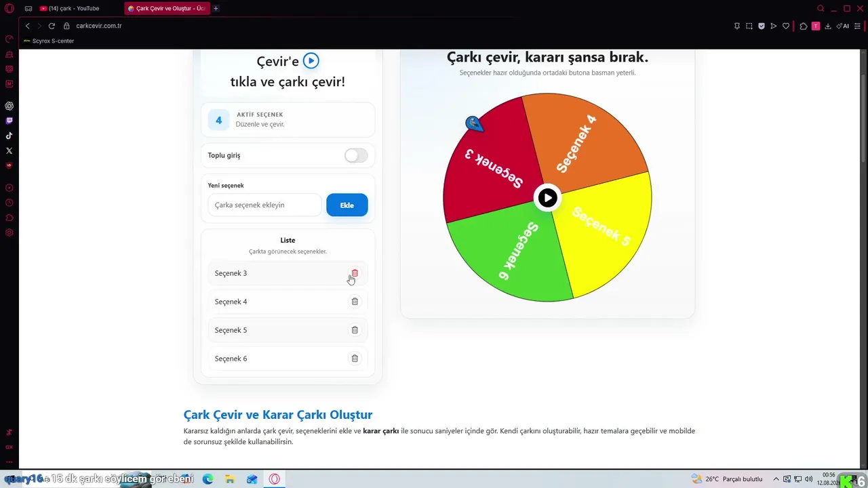The image size is (868, 488).
Task: Open the history clock in the sidebar
Action: click(x=9, y=203)
